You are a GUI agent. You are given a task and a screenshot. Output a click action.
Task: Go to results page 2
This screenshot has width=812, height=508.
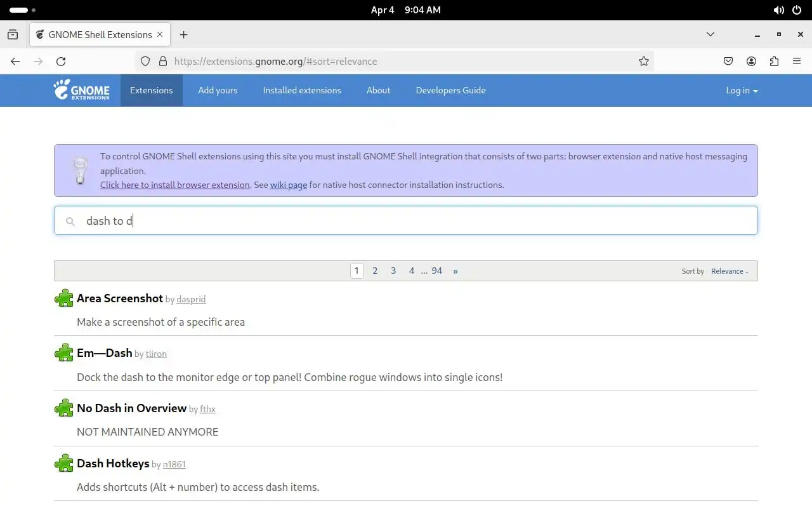[375, 271]
